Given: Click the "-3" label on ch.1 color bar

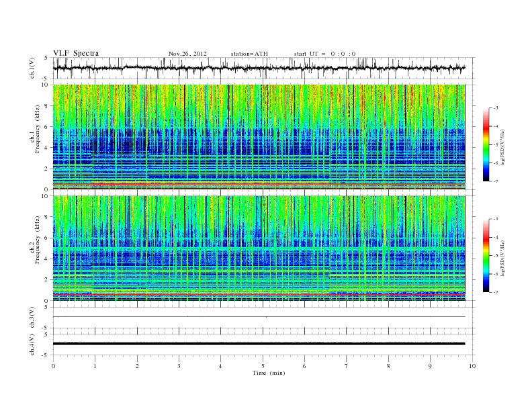Looking at the screenshot, I should (x=496, y=108).
